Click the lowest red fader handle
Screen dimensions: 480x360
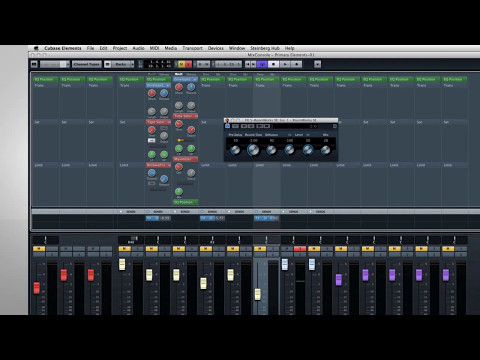click(x=37, y=288)
